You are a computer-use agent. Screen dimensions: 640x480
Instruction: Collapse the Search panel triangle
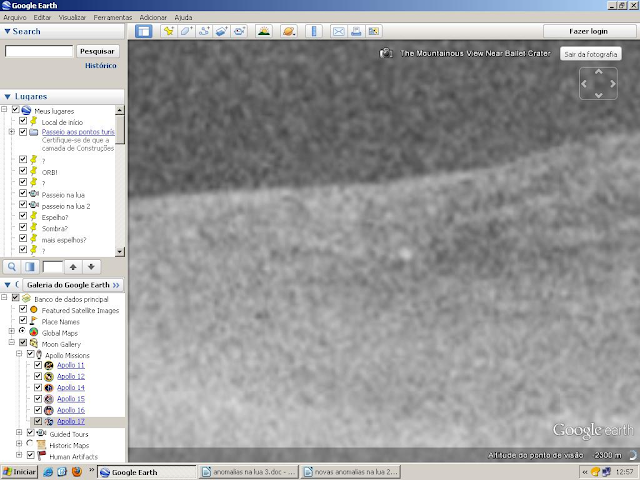7,31
